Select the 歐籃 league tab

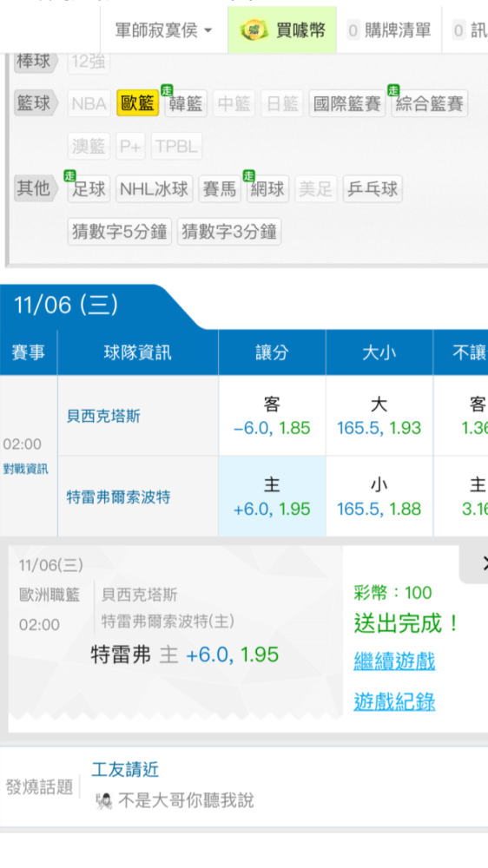(138, 103)
